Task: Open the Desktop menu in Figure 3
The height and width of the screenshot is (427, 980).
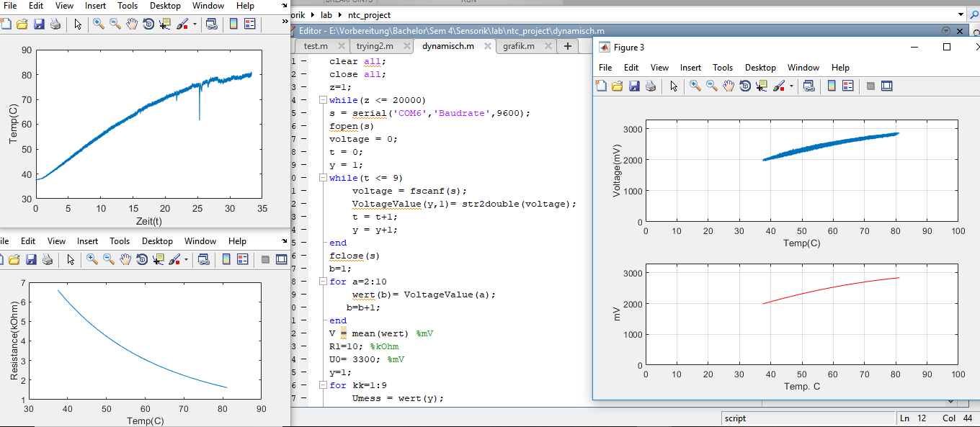Action: tap(760, 67)
